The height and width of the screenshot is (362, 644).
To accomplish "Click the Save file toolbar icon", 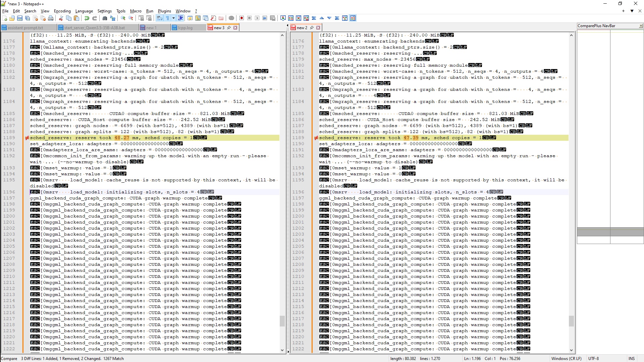I will pyautogui.click(x=20, y=18).
